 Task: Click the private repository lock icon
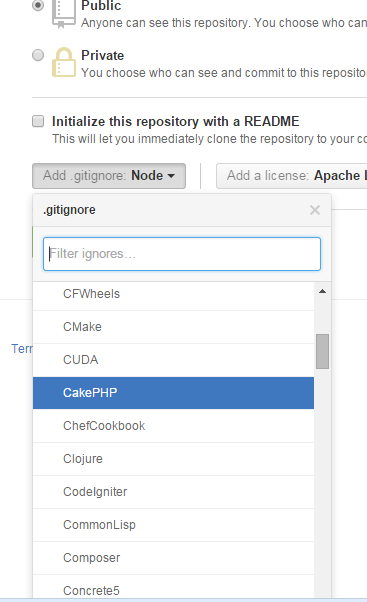[64, 62]
